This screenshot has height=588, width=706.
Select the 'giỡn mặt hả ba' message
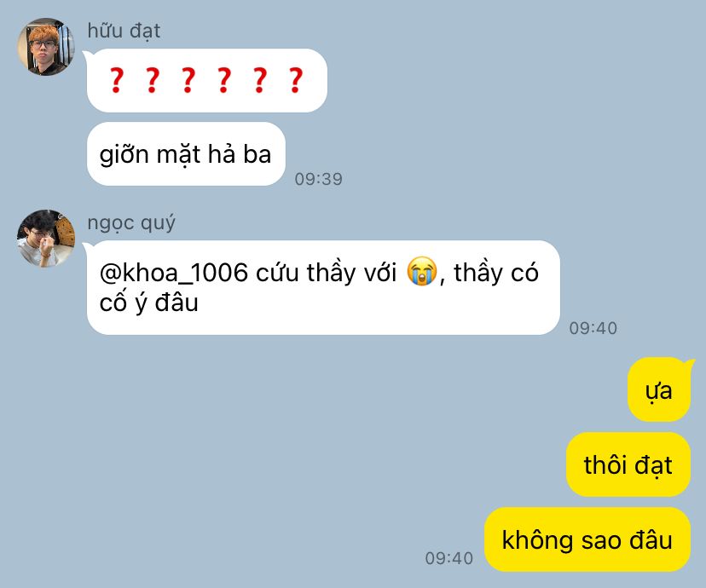[186, 154]
